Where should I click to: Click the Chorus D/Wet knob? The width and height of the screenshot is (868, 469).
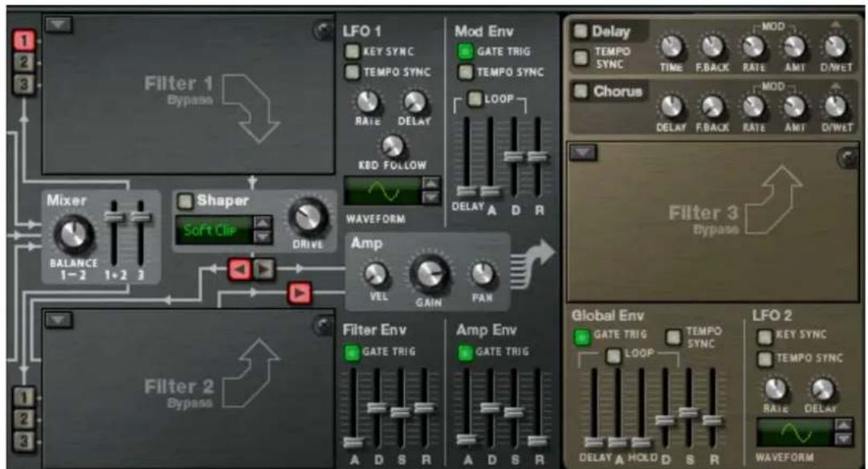[x=835, y=106]
